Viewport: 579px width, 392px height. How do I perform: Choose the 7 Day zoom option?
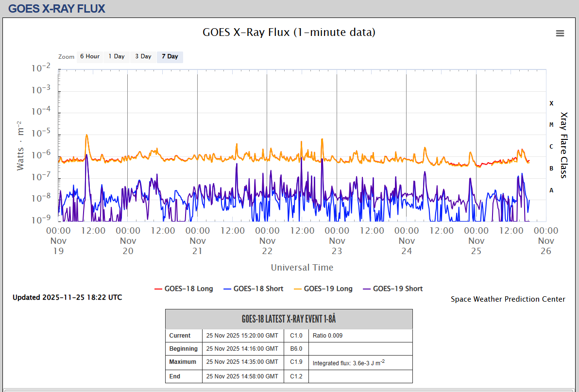click(x=170, y=56)
